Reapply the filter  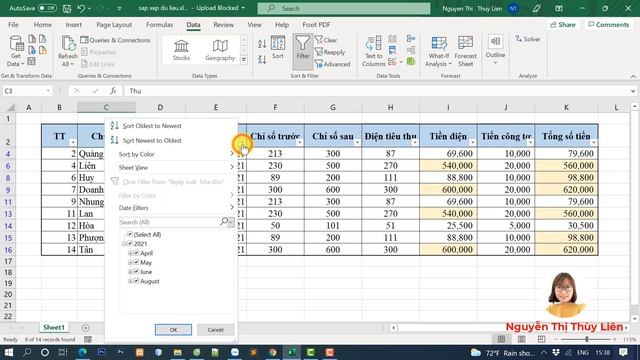pyautogui.click(x=330, y=52)
